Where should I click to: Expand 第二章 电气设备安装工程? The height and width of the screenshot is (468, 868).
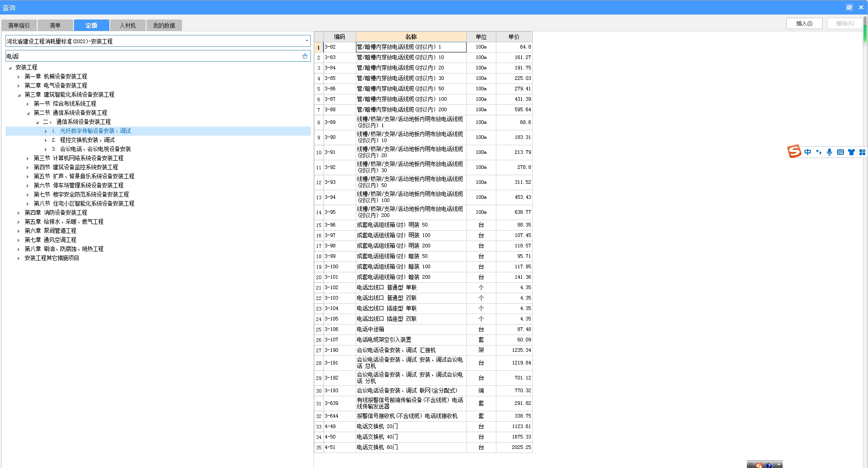(19, 86)
